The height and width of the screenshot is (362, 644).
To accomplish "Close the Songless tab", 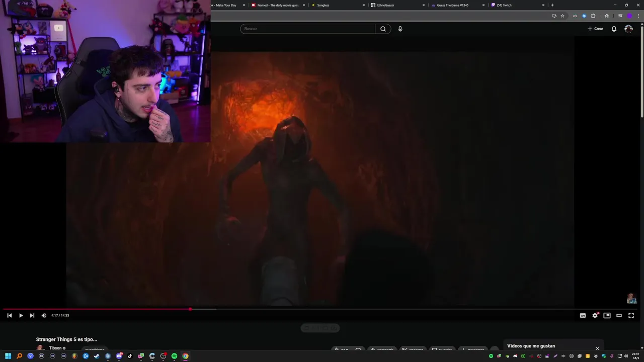I will tap(364, 5).
